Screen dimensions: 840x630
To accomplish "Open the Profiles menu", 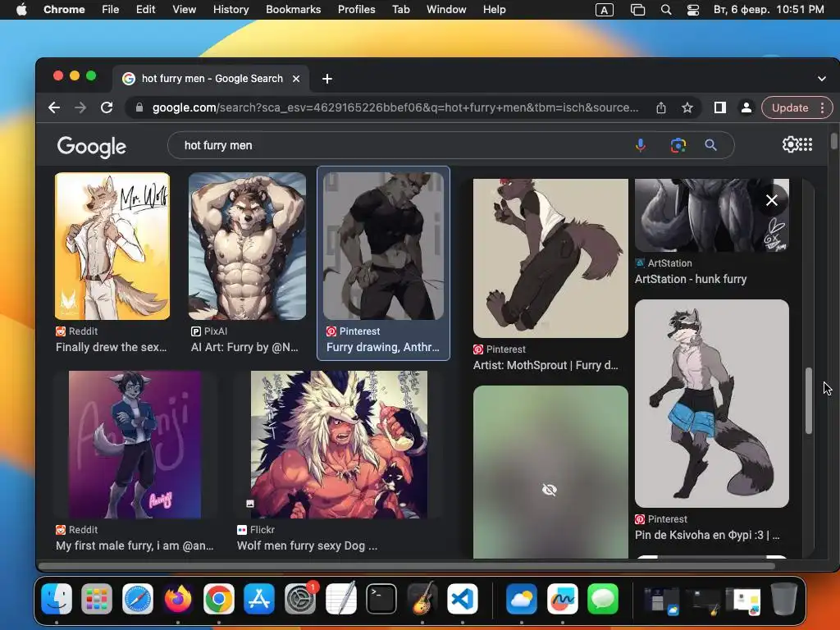I will click(x=356, y=10).
